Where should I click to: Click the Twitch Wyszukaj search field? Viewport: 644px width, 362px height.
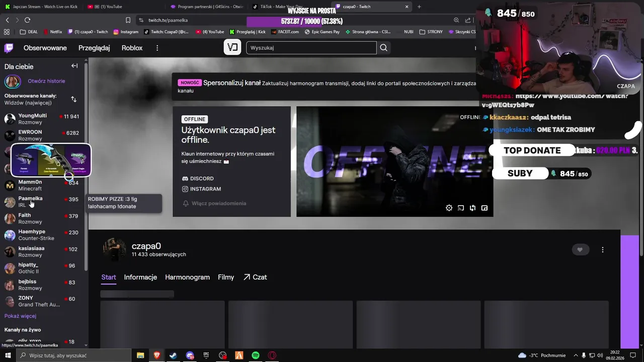pyautogui.click(x=311, y=48)
